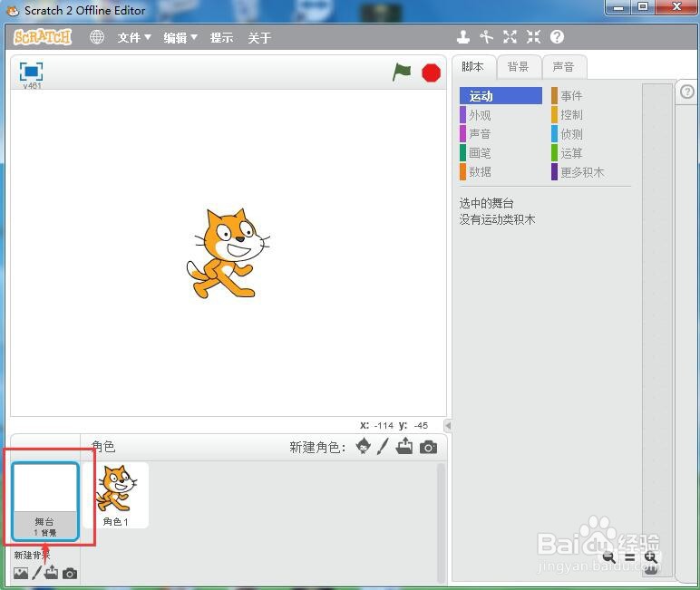Choose backdrop from library icon
The image size is (700, 590).
tap(21, 573)
